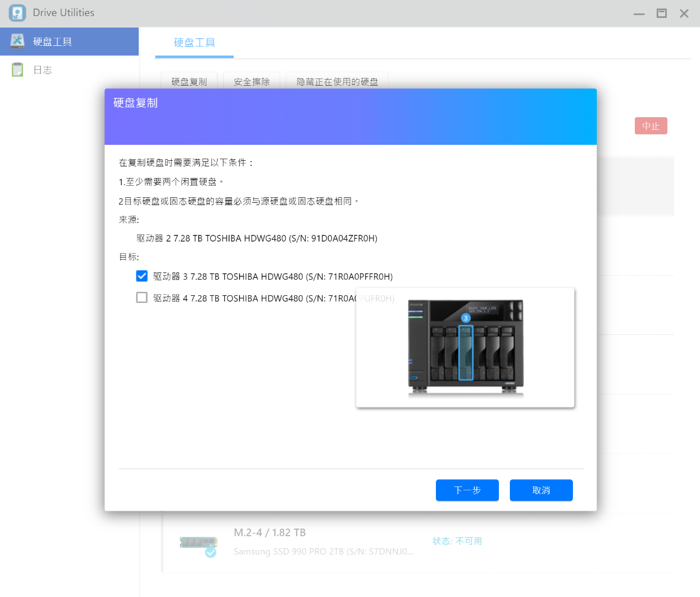
Task: Click the Drive Utilities app icon
Action: tap(17, 13)
